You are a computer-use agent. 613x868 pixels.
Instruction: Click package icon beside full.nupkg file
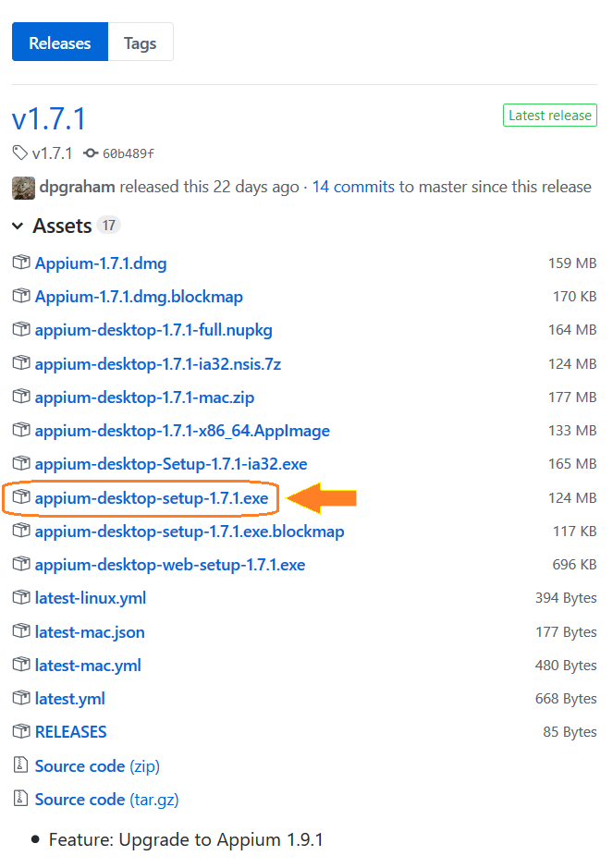21,329
